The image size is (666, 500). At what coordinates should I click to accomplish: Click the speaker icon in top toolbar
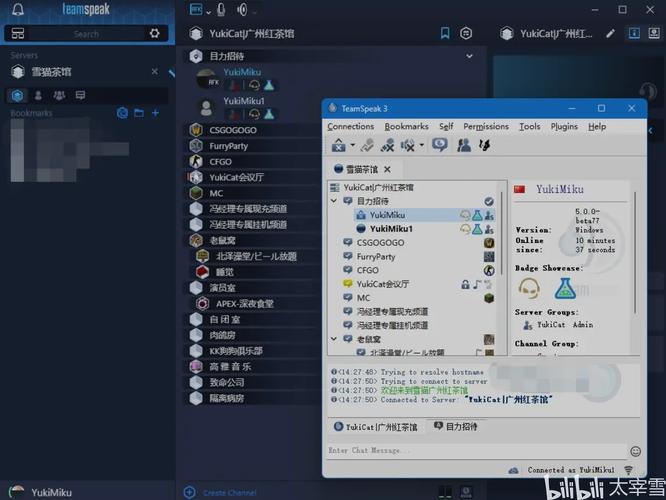242,10
